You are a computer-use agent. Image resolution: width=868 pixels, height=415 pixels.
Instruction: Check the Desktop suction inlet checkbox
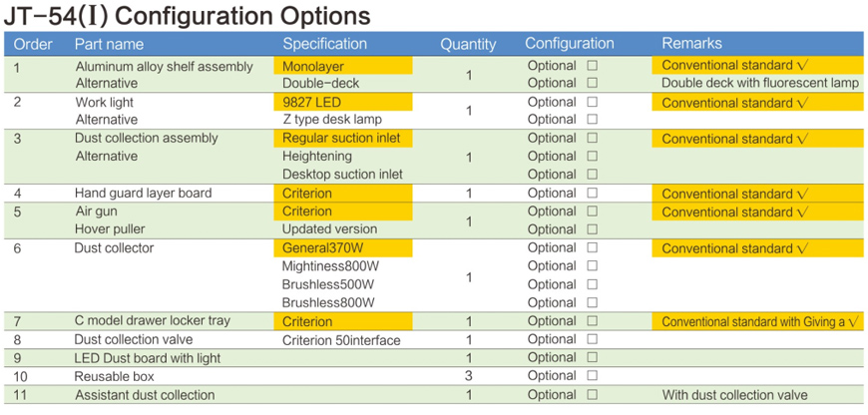(x=593, y=175)
